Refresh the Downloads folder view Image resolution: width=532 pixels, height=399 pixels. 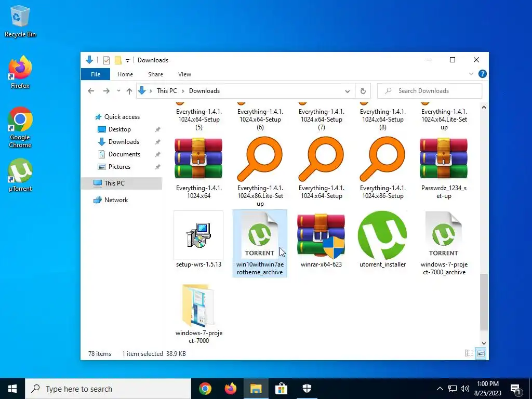363,91
